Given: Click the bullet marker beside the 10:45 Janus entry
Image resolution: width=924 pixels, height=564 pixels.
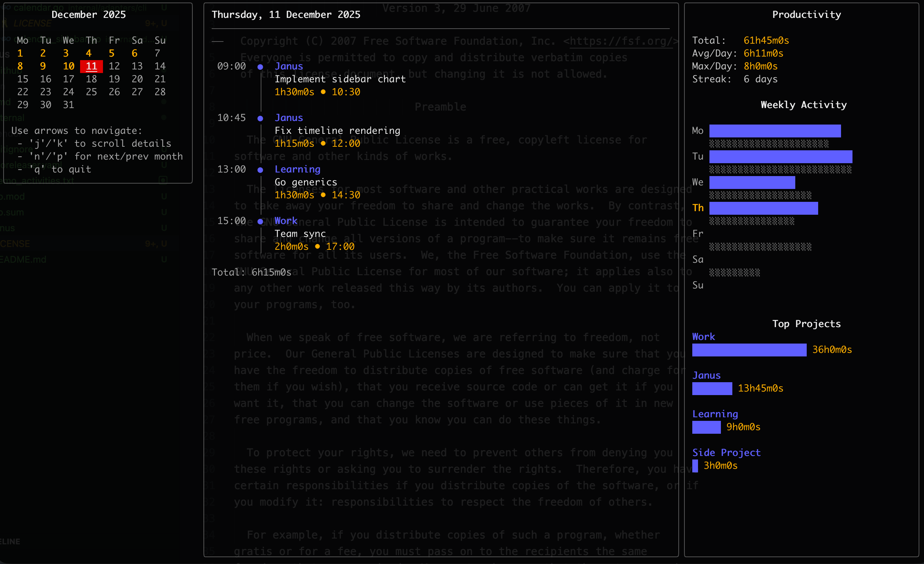Looking at the screenshot, I should coord(260,118).
